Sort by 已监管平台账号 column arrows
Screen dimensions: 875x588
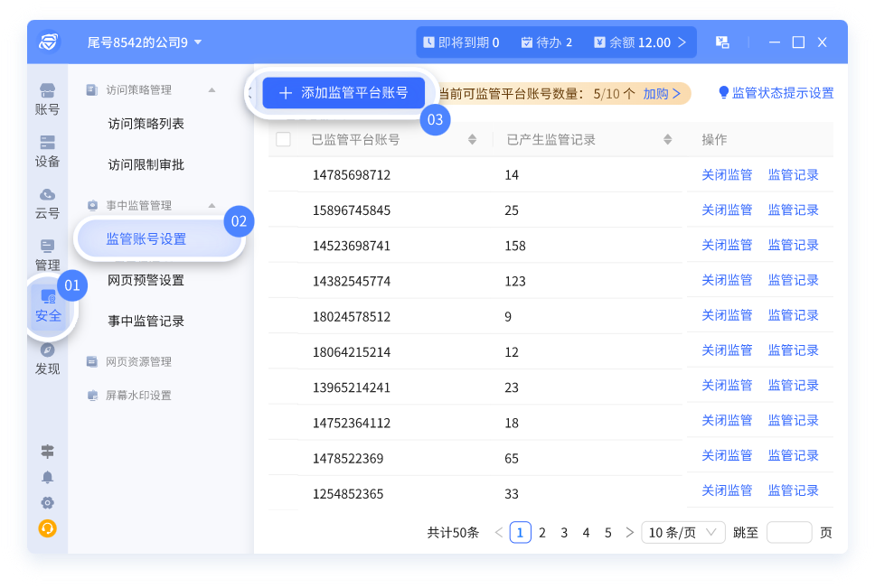point(472,139)
